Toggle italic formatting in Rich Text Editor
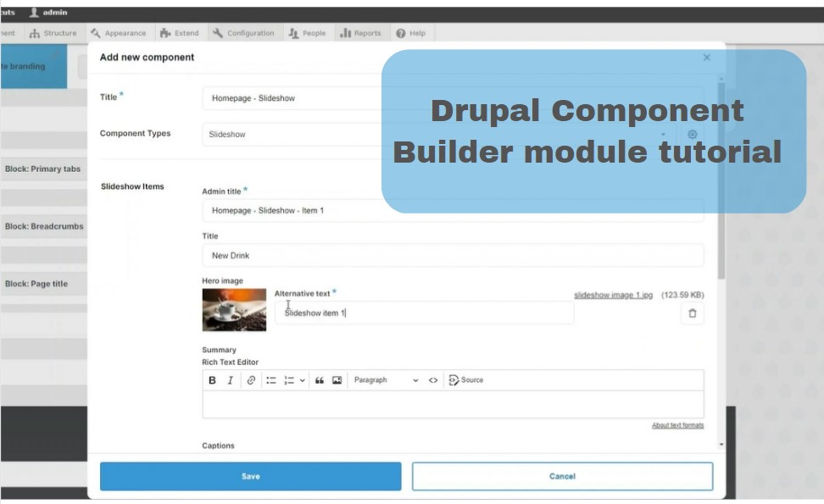Image resolution: width=824 pixels, height=504 pixels. coord(231,380)
